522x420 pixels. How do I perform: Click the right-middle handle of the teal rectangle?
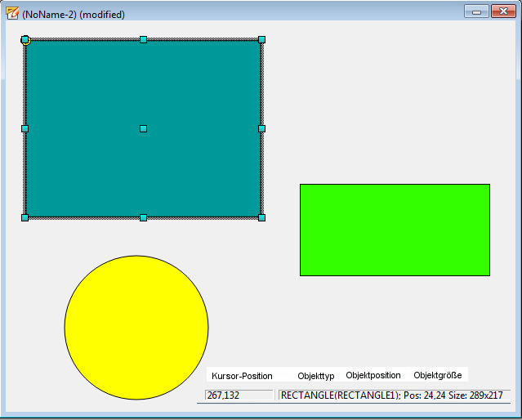(x=261, y=128)
